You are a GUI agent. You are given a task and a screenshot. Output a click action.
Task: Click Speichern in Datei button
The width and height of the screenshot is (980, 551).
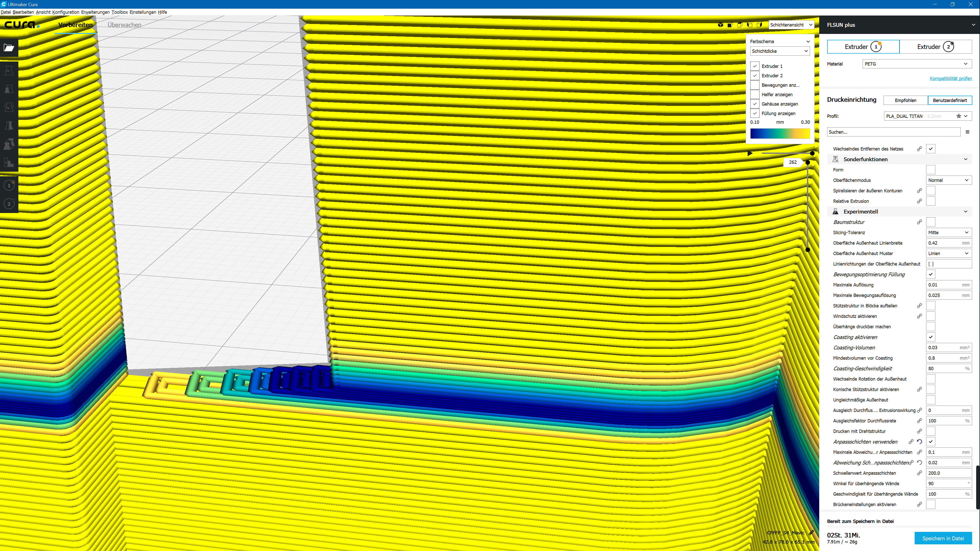click(x=943, y=538)
